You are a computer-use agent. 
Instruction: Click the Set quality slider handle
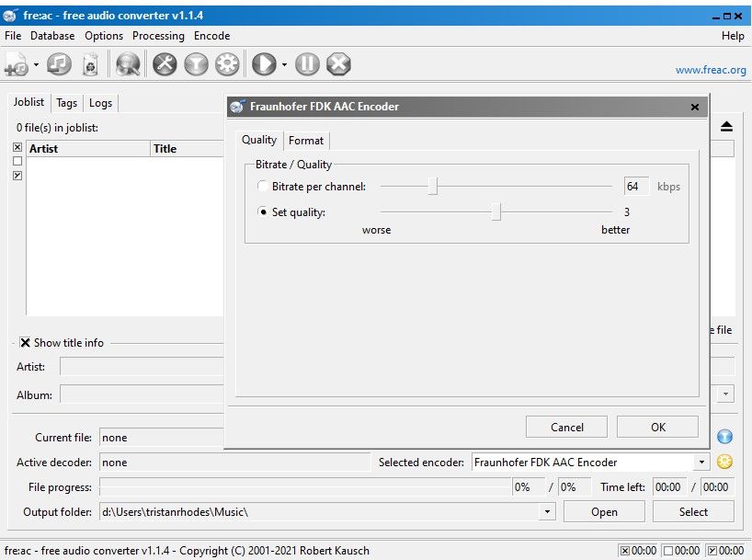pyautogui.click(x=496, y=212)
